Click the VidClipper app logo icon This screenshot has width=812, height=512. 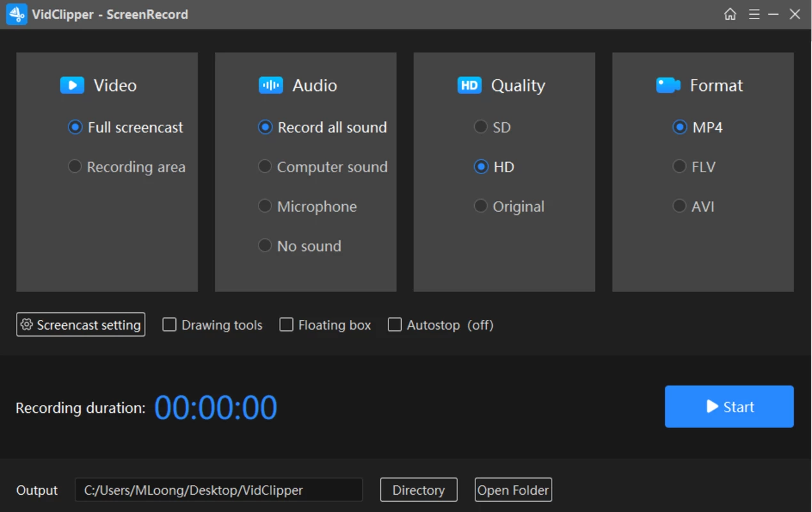(x=17, y=14)
